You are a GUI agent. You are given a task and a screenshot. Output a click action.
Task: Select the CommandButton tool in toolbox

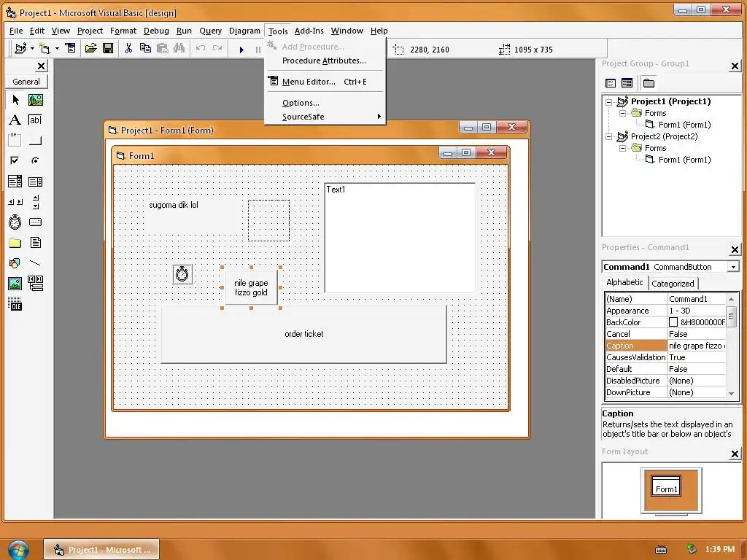(x=35, y=140)
